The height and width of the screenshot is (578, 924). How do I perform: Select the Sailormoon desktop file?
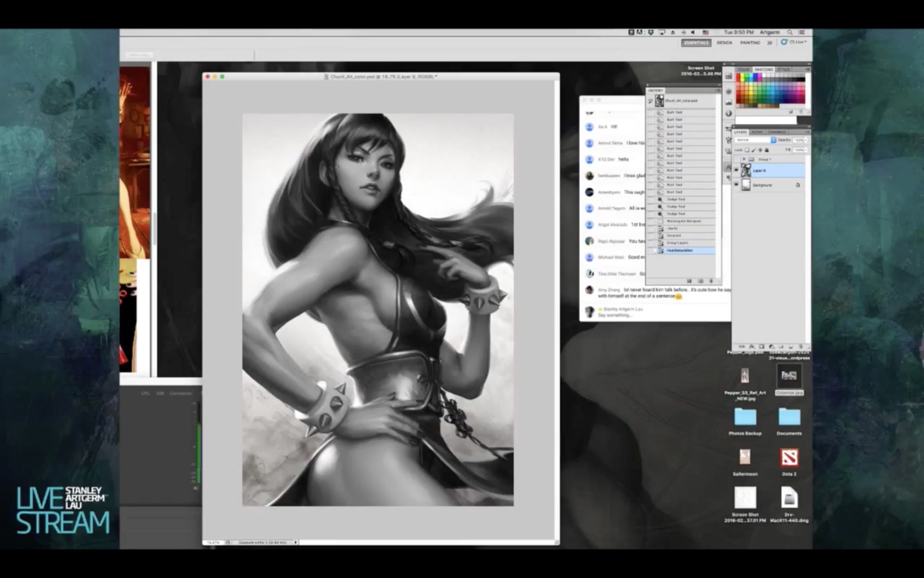point(745,457)
